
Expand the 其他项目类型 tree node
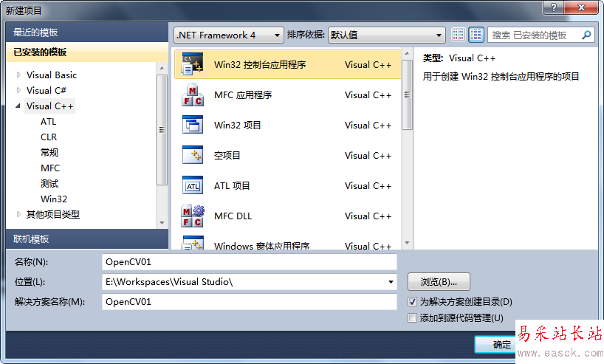(x=18, y=214)
